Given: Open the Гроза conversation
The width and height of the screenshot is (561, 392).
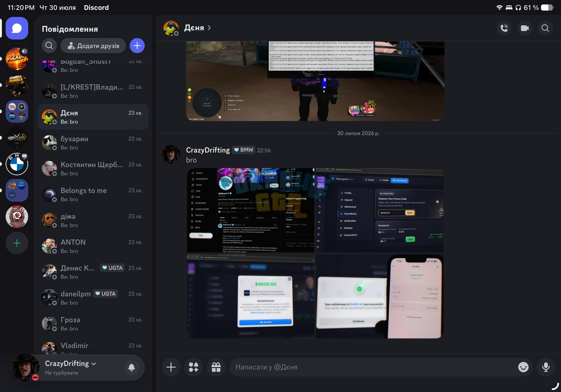Looking at the screenshot, I should click(93, 324).
